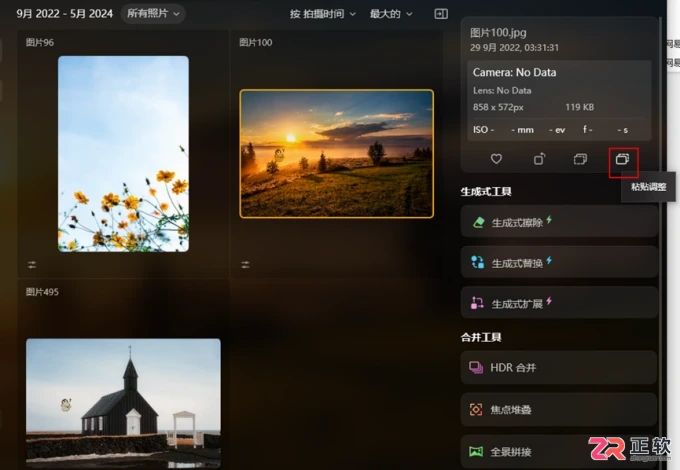Screen dimensions: 680x470
Task: Click the 合并工具 section heading
Action: coord(481,337)
